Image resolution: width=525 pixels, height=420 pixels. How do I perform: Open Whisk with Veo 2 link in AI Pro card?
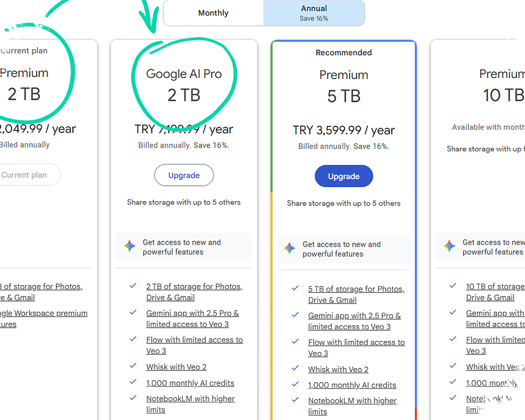[x=176, y=367]
